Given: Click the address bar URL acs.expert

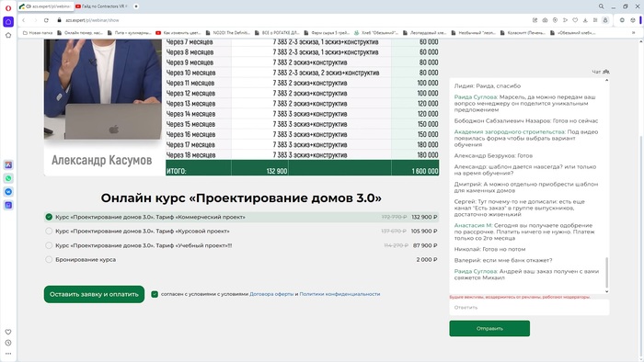Looking at the screenshot, I should (92, 20).
